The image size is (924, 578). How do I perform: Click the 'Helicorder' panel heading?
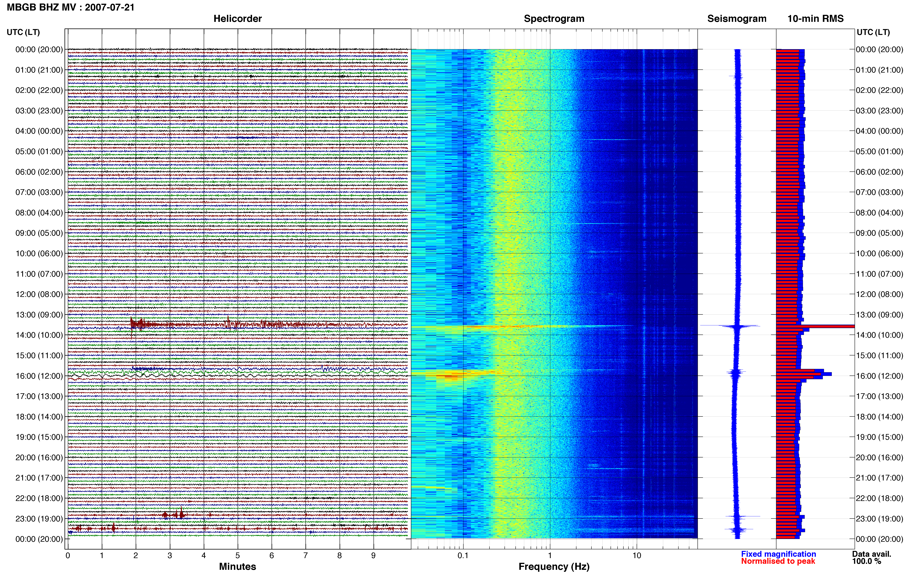(x=238, y=18)
